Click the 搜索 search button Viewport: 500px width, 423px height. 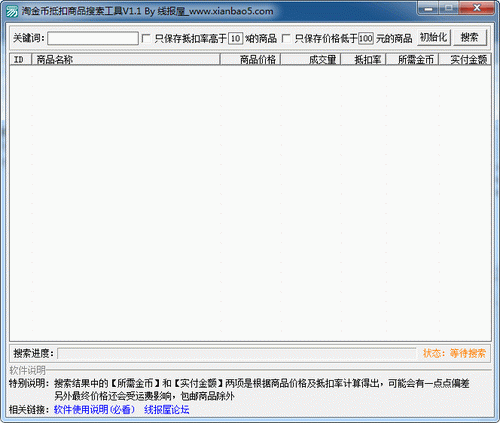tap(470, 37)
